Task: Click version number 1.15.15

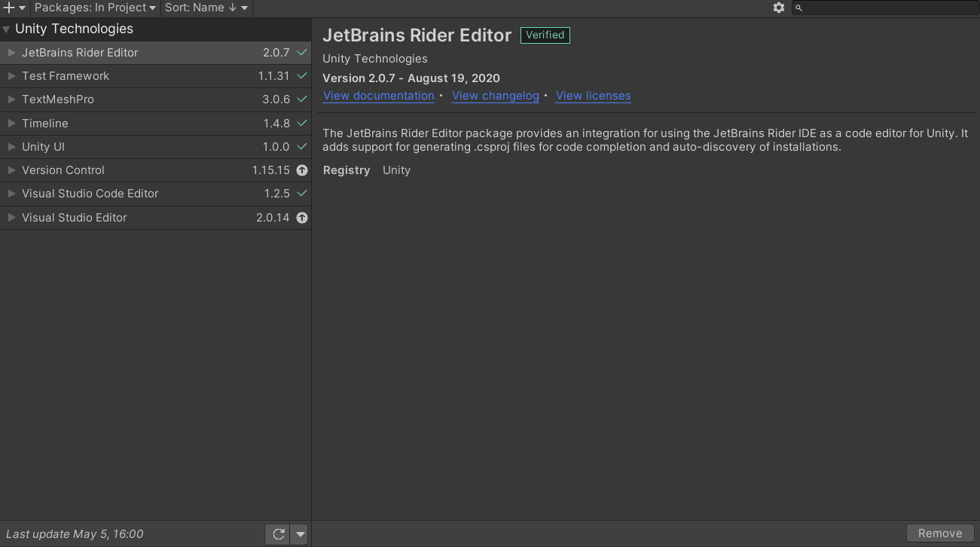Action: click(x=271, y=170)
